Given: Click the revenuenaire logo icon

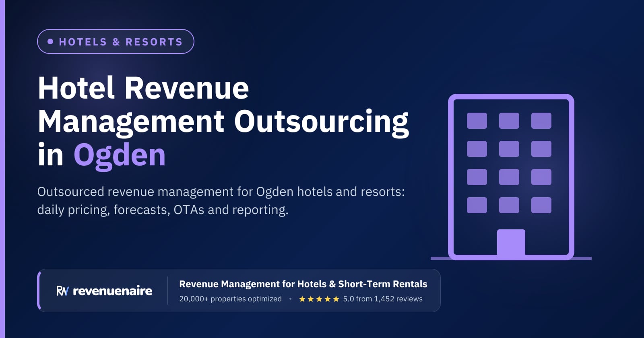Looking at the screenshot, I should tap(62, 291).
